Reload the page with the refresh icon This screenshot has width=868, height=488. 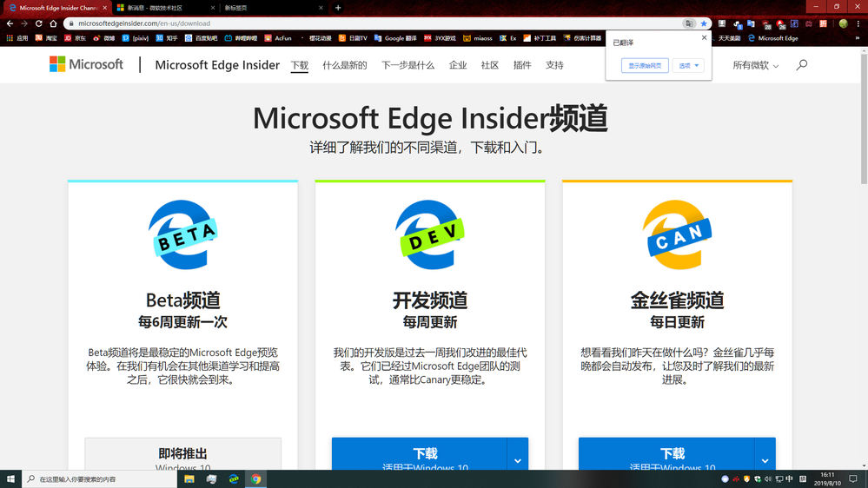click(39, 23)
